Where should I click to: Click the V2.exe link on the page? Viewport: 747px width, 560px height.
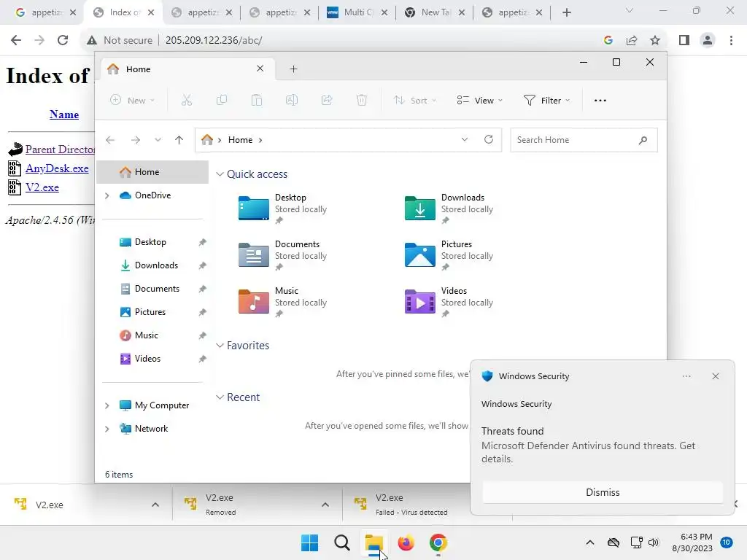[x=42, y=187]
